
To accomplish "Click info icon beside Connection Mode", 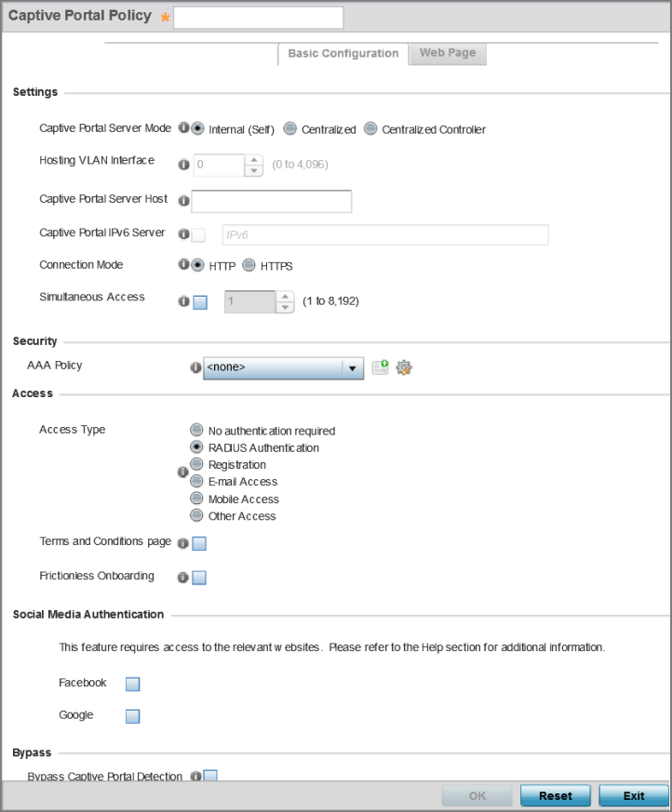I will point(183,265).
